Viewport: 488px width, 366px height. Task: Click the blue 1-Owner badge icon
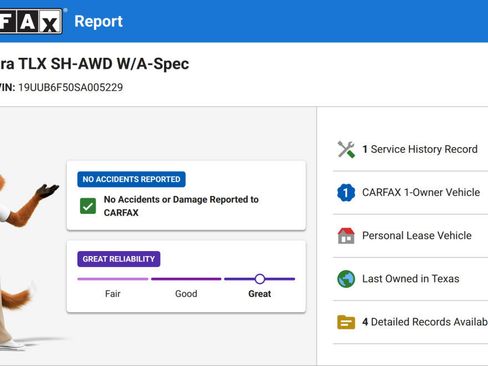[346, 192]
